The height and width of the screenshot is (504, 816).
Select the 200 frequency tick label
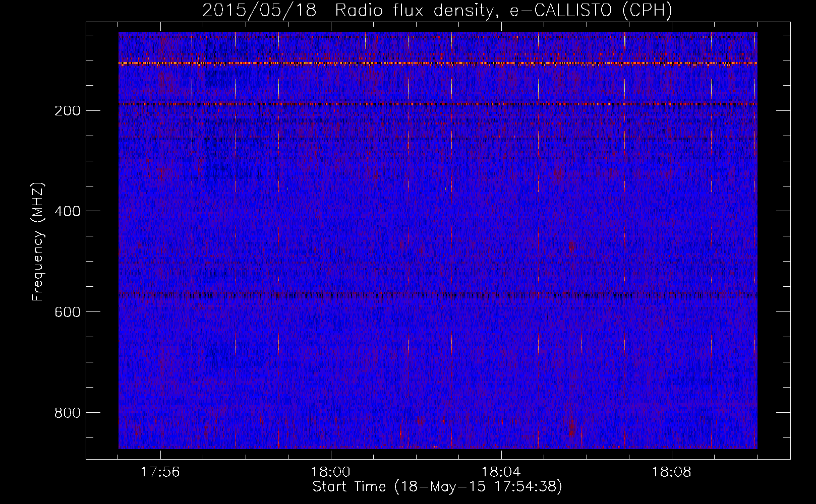67,111
